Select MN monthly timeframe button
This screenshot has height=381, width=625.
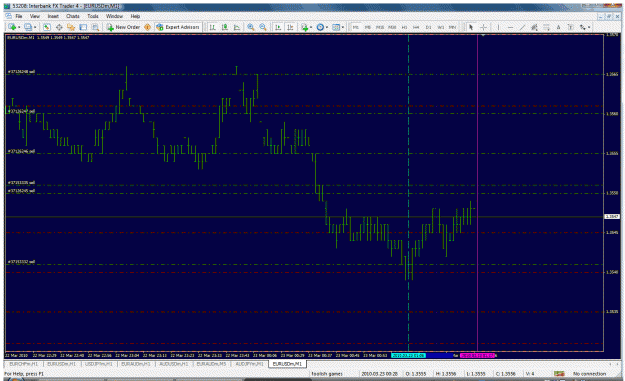coord(452,27)
